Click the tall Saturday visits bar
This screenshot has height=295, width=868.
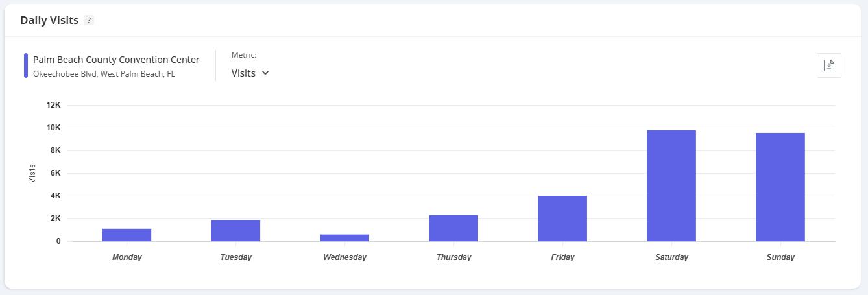point(671,185)
